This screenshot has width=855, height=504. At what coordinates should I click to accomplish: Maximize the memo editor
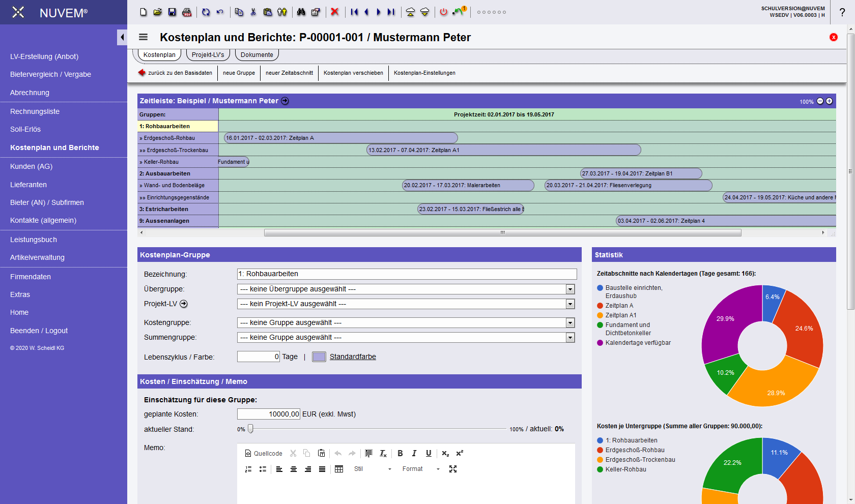453,469
